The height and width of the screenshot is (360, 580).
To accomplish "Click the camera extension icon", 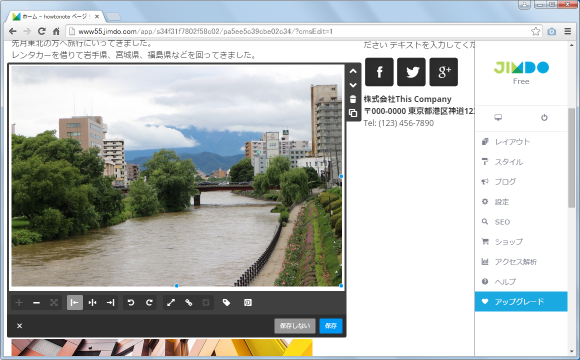I will pos(552,31).
